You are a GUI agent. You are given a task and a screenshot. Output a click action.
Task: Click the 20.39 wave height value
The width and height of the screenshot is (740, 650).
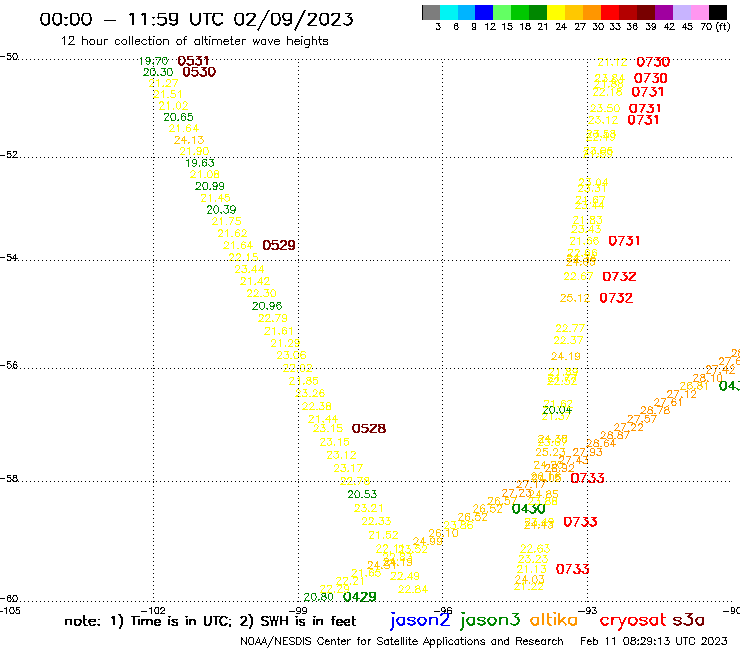221,210
